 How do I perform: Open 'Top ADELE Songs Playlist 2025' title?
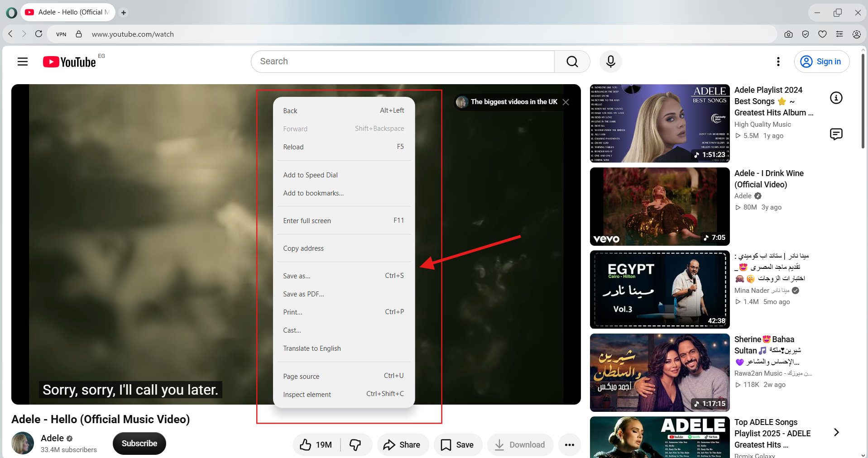coord(772,434)
